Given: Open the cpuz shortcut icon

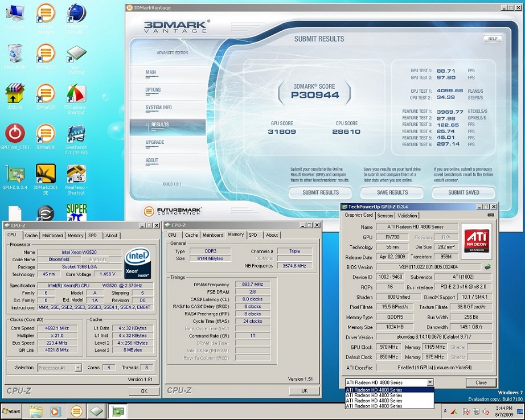Looking at the screenshot, I should [76, 59].
